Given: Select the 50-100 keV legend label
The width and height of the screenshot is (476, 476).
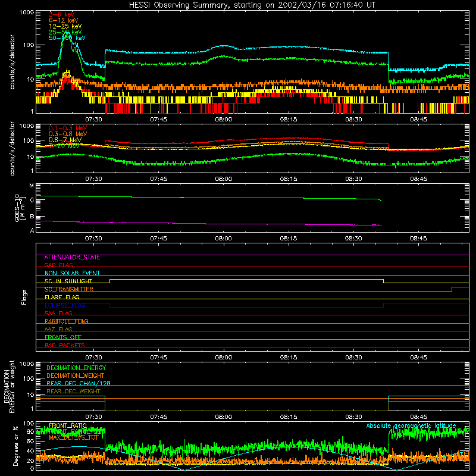Looking at the screenshot, I should pos(67,38).
